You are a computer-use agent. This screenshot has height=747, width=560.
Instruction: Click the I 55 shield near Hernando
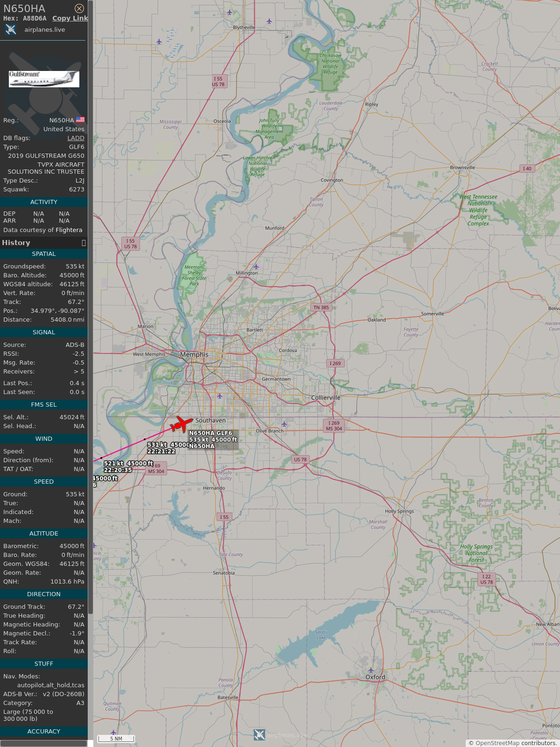[x=224, y=517]
